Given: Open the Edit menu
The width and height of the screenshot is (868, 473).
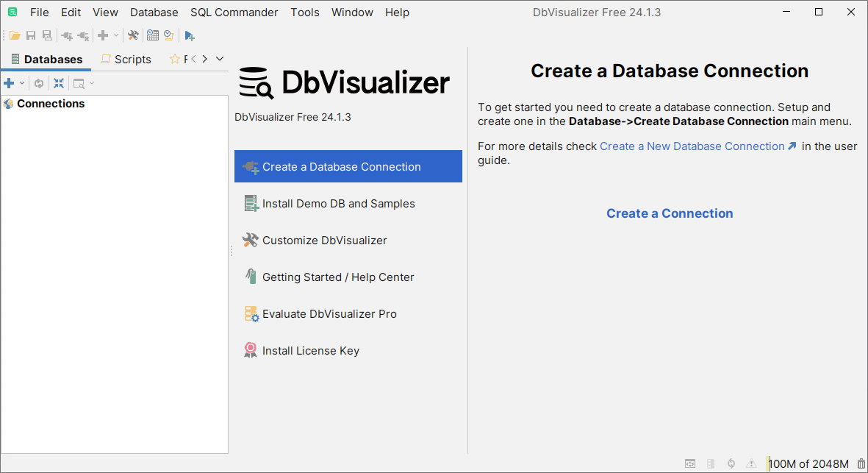Looking at the screenshot, I should pos(71,13).
